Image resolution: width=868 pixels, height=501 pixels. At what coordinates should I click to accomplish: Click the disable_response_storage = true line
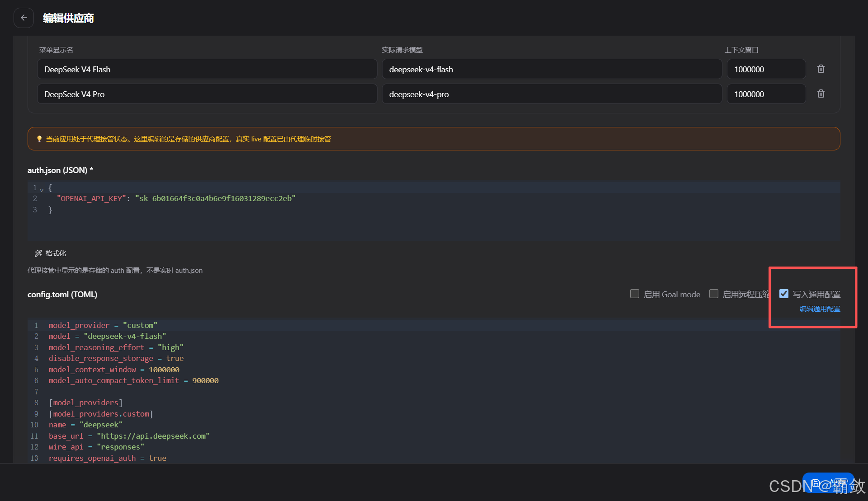116,358
